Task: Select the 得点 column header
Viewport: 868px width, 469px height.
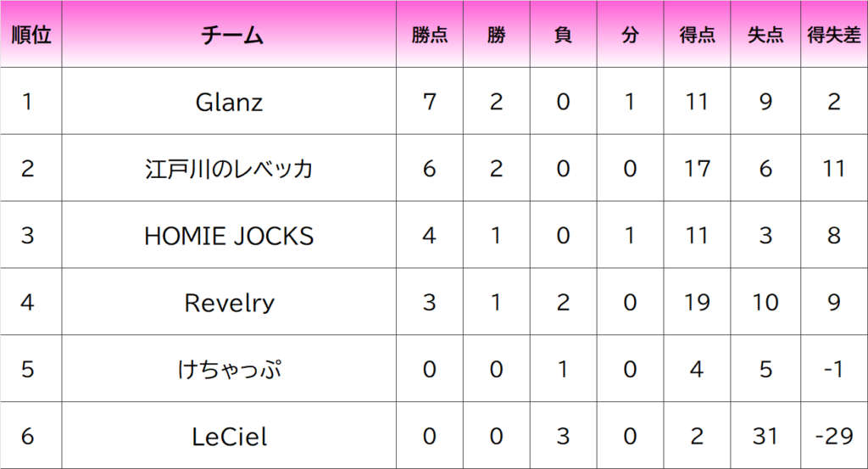Action: click(697, 34)
